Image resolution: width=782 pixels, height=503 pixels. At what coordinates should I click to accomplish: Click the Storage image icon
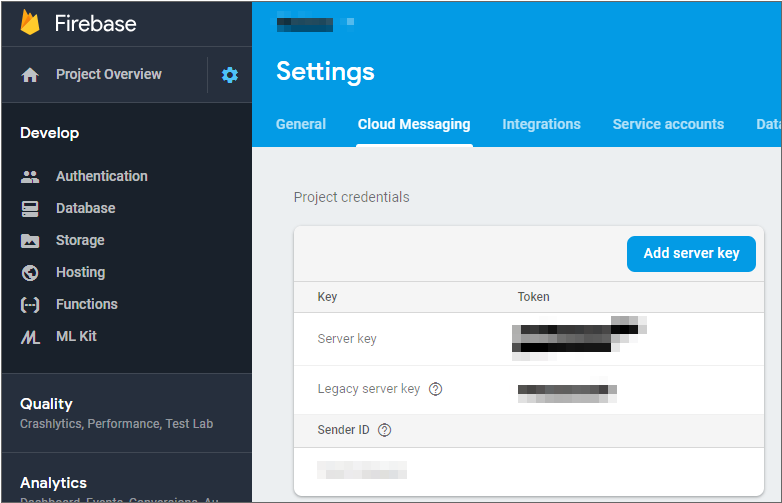pyautogui.click(x=30, y=241)
